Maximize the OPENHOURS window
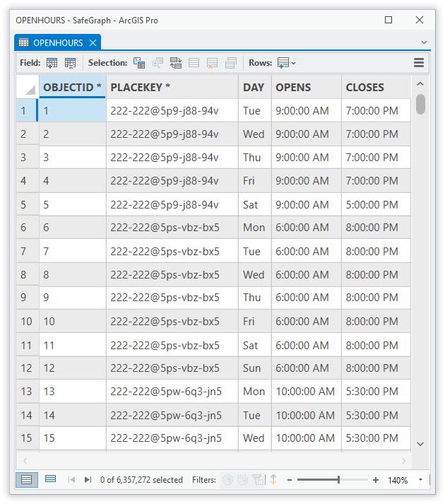445x504 pixels. point(388,20)
